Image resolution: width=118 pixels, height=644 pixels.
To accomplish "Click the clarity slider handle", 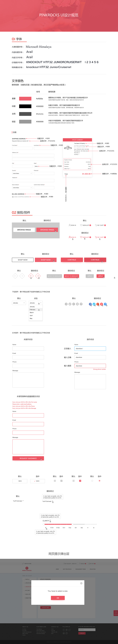I will click(x=72, y=524).
